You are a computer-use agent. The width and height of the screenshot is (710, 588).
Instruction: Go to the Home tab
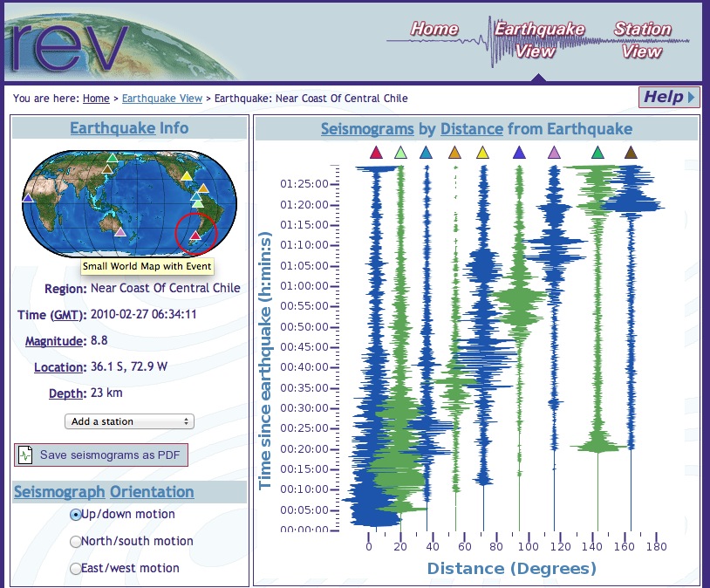(434, 29)
